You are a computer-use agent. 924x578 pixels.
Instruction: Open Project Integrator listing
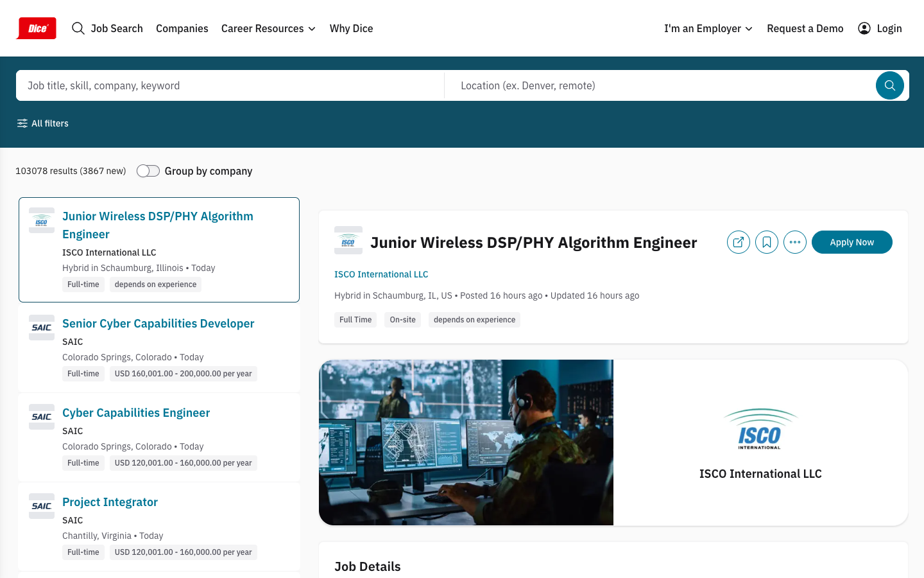[x=110, y=502]
